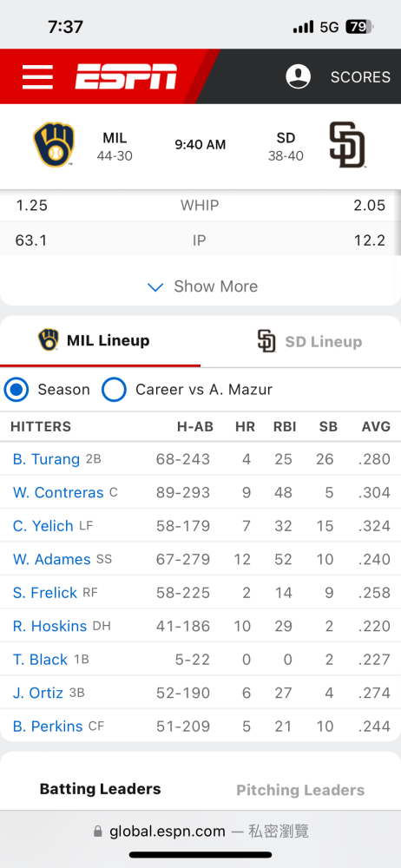
Task: Open the user profile icon
Action: 298,76
